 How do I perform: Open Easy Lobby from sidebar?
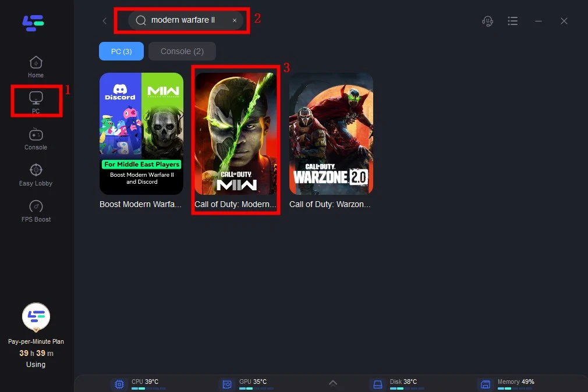tap(36, 175)
